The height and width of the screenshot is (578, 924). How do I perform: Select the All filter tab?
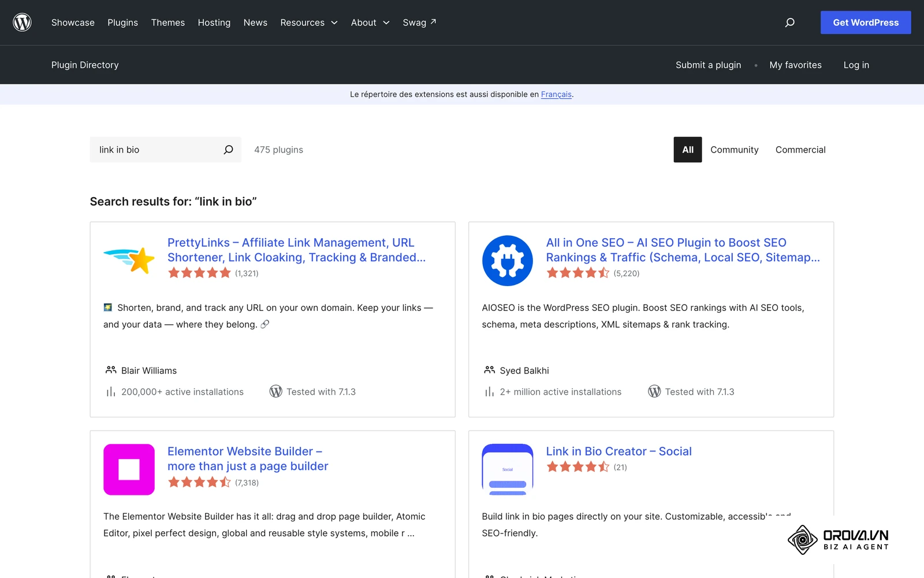pyautogui.click(x=687, y=150)
